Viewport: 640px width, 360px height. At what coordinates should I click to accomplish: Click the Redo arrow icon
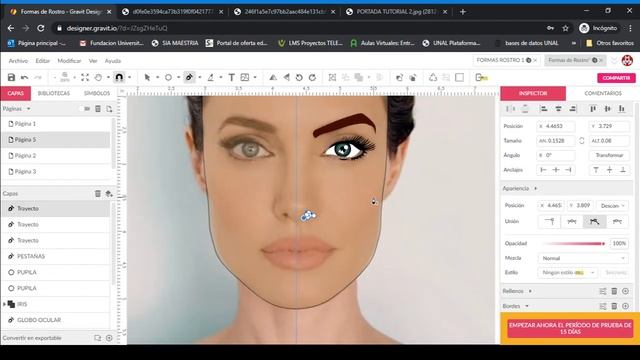[38, 78]
